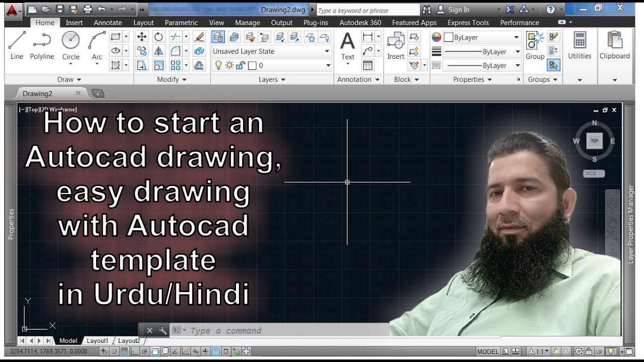Click the Open file icon in Quick Access
644x362 pixels.
click(x=46, y=10)
